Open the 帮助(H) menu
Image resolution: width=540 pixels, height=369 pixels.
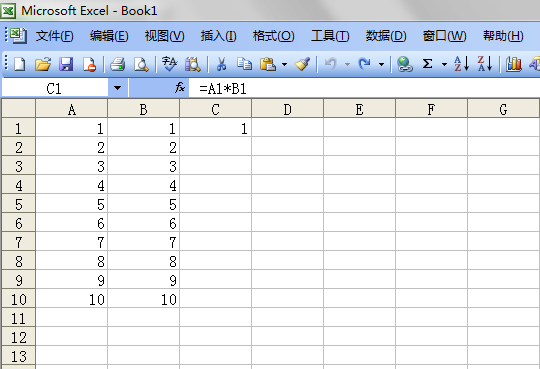point(503,36)
